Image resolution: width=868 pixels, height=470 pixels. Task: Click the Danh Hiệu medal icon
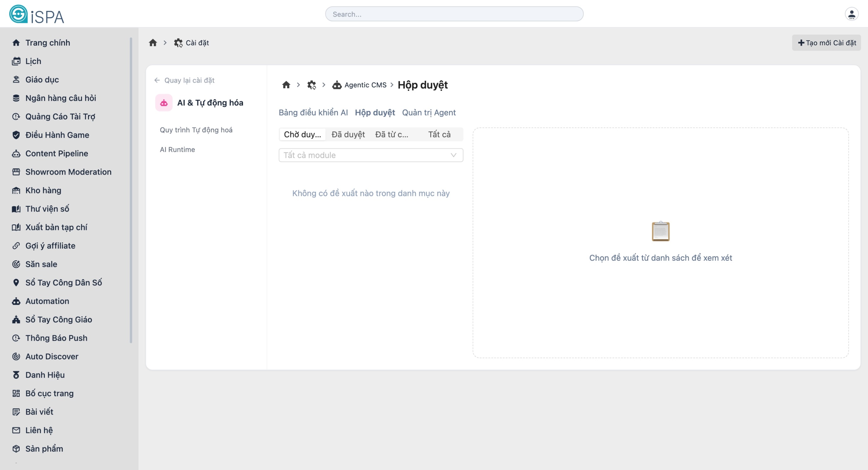[16, 375]
